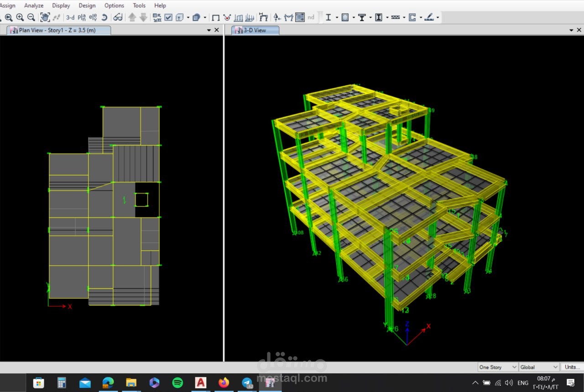584x392 pixels.
Task: Click the perspective glasses icon
Action: pyautogui.click(x=118, y=17)
